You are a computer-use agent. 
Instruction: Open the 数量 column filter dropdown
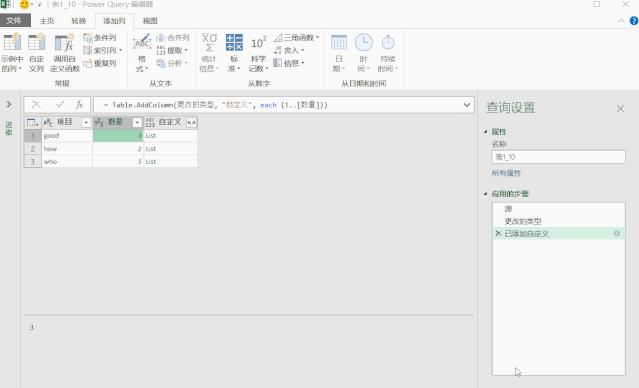pyautogui.click(x=137, y=122)
